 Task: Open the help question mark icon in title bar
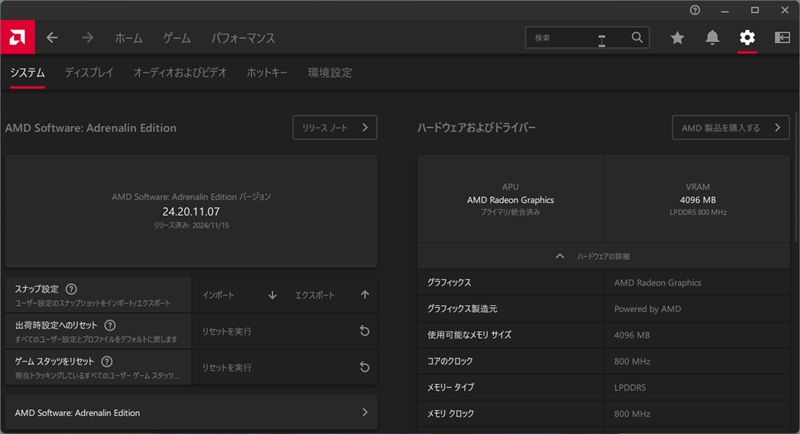pos(695,10)
